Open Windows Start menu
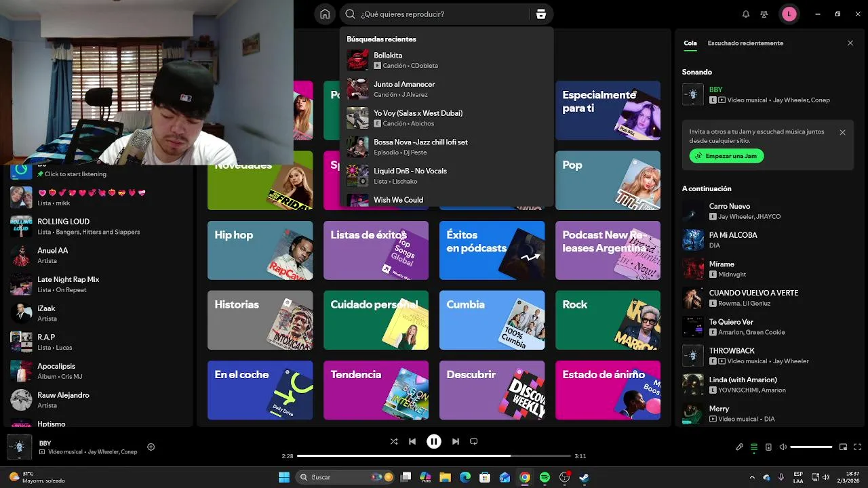This screenshot has width=868, height=488. 284,477
